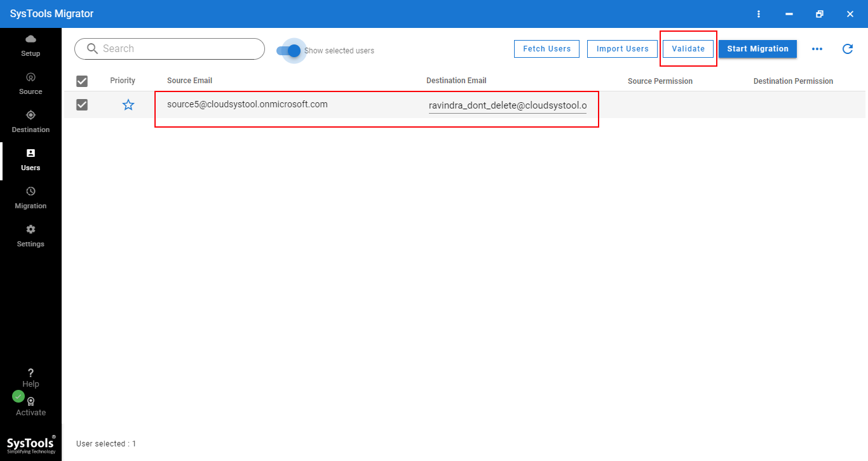Restore down the SysTools Migrator window

pyautogui.click(x=820, y=14)
